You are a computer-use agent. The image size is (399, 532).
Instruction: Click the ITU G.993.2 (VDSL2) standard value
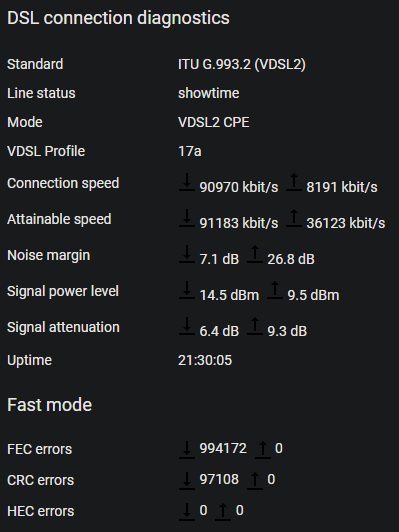242,64
